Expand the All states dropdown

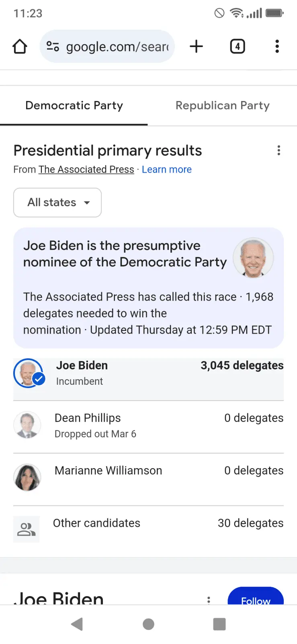click(57, 202)
